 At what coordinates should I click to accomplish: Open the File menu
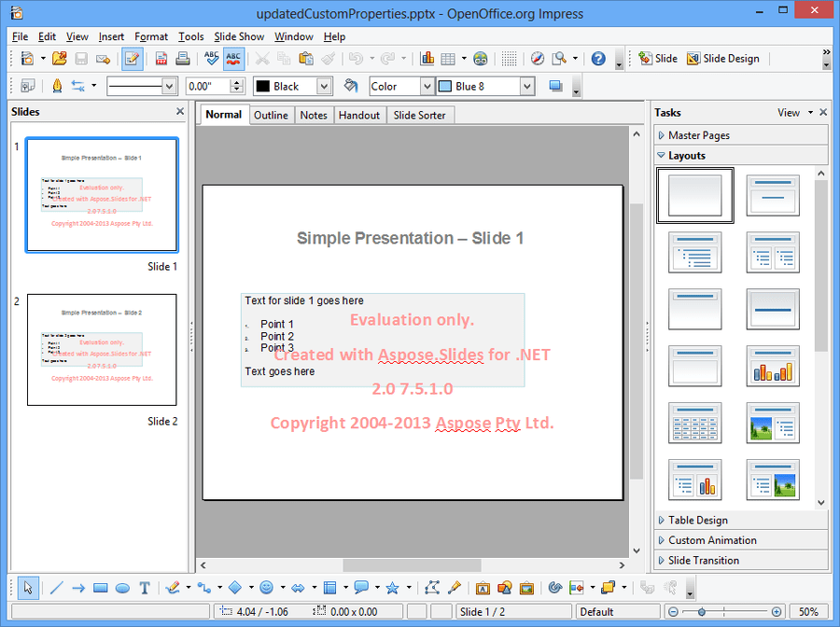[x=20, y=36]
